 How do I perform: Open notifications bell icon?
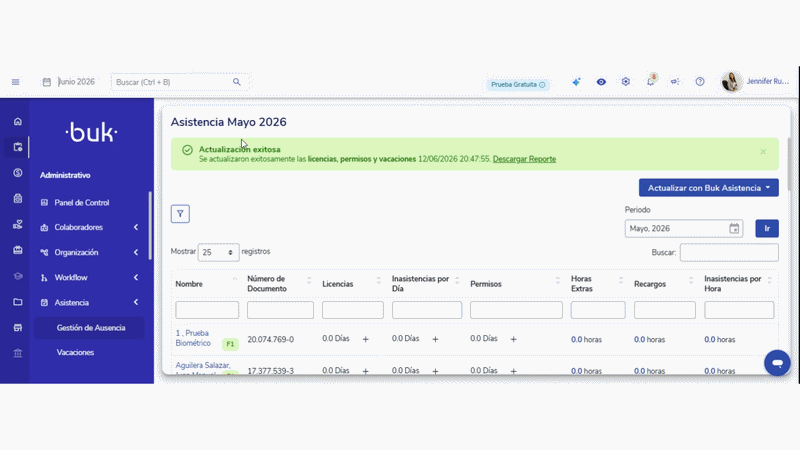pos(651,81)
